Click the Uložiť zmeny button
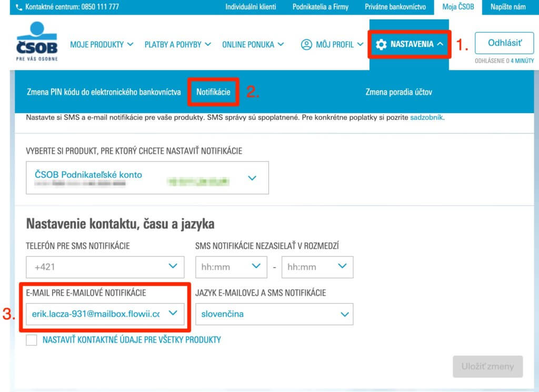The width and height of the screenshot is (539, 392). coord(488,367)
